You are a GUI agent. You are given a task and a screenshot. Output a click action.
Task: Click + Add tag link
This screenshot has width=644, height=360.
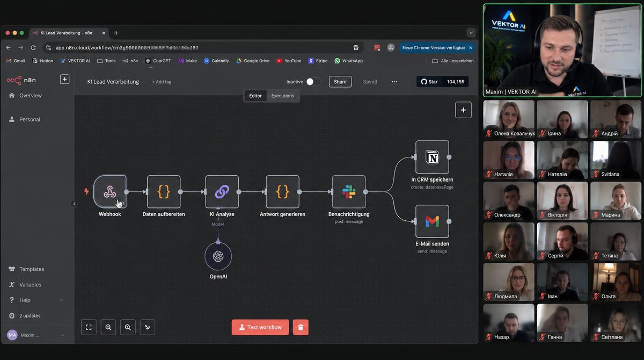[x=162, y=82]
